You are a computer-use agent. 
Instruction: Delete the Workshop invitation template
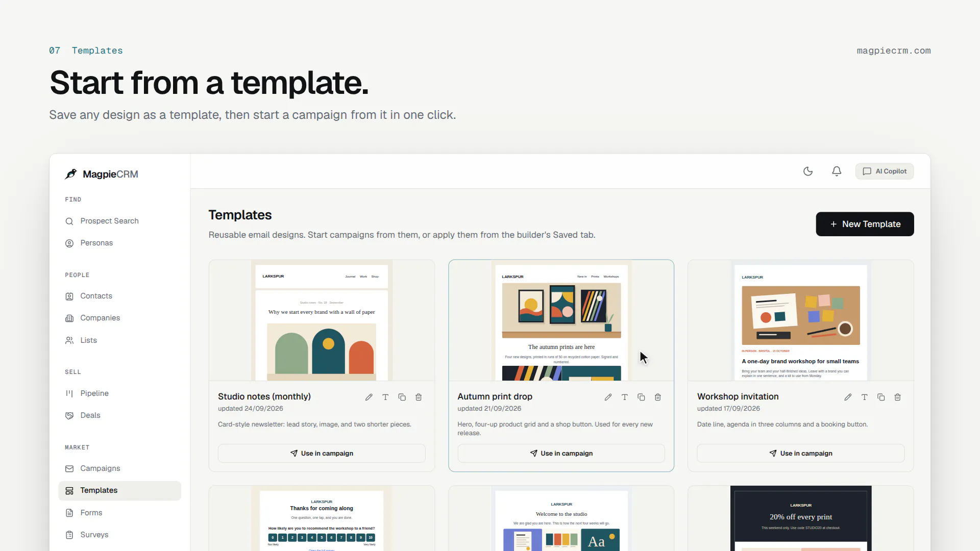pos(898,397)
